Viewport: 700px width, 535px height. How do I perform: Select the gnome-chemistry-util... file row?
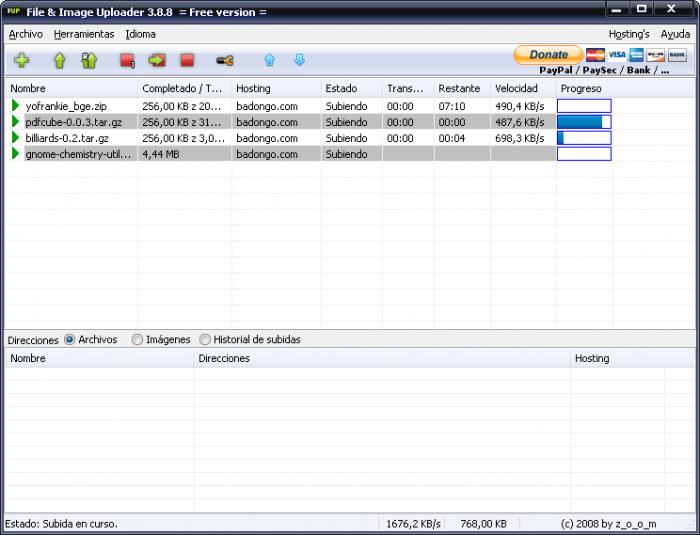(x=308, y=154)
